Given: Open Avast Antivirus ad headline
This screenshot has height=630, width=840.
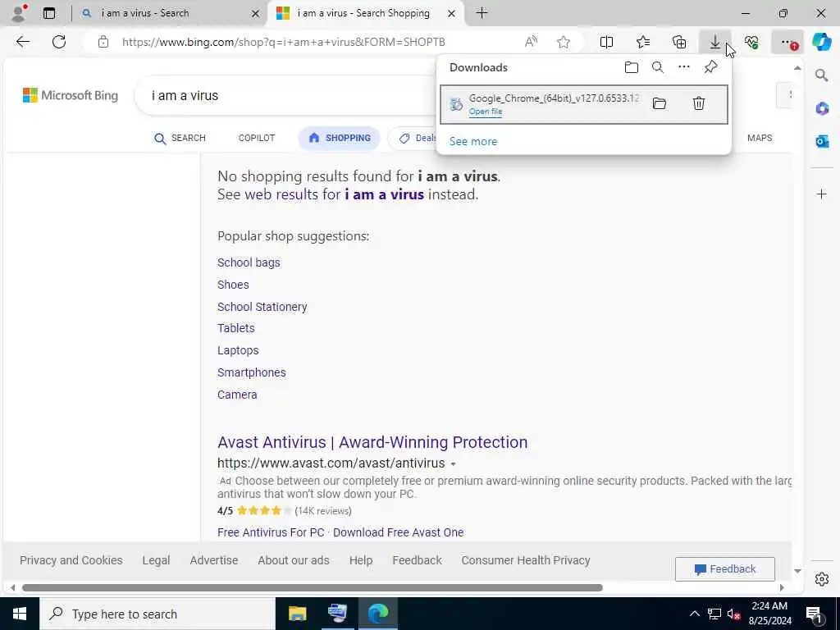Looking at the screenshot, I should pos(372,442).
